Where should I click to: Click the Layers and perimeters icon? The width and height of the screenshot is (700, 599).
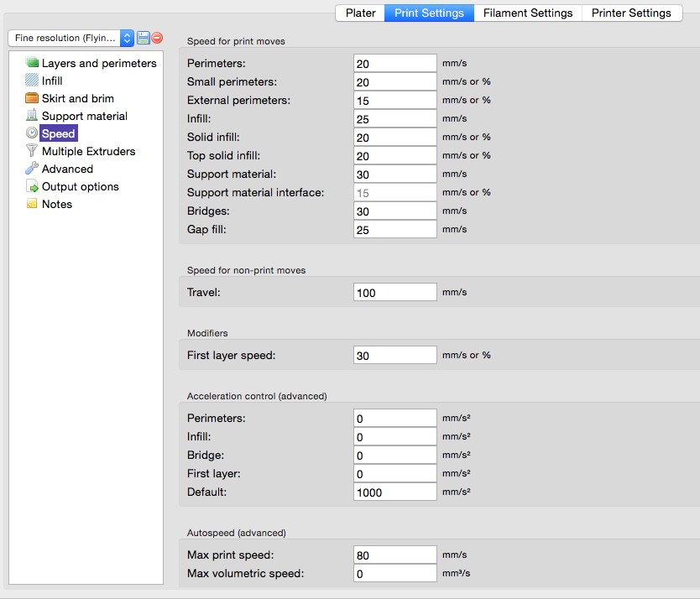point(32,63)
